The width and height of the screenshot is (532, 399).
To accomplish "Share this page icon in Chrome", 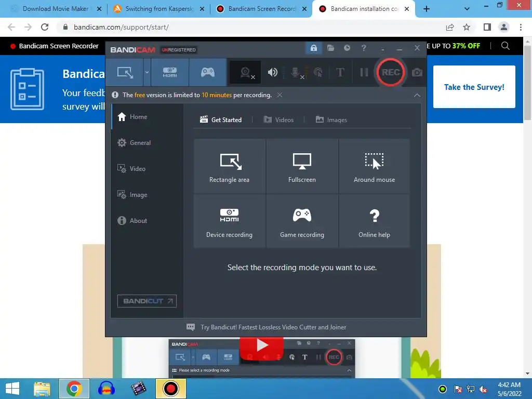I will pos(450,27).
